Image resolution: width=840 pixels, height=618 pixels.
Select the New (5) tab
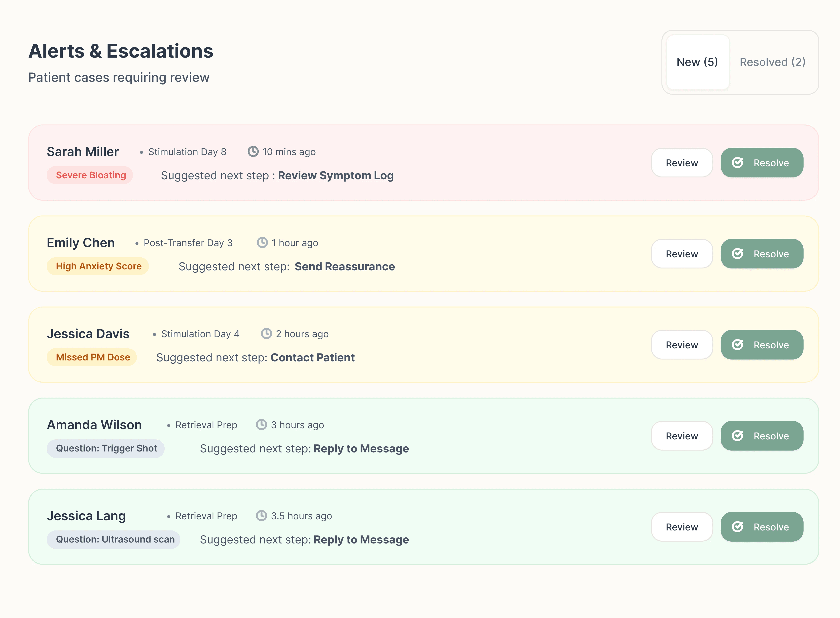click(x=697, y=62)
